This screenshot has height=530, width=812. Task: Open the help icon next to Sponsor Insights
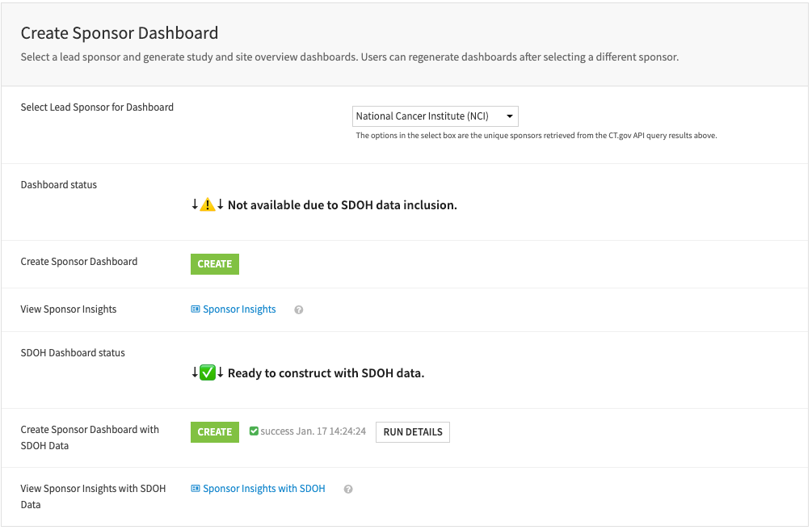click(298, 309)
